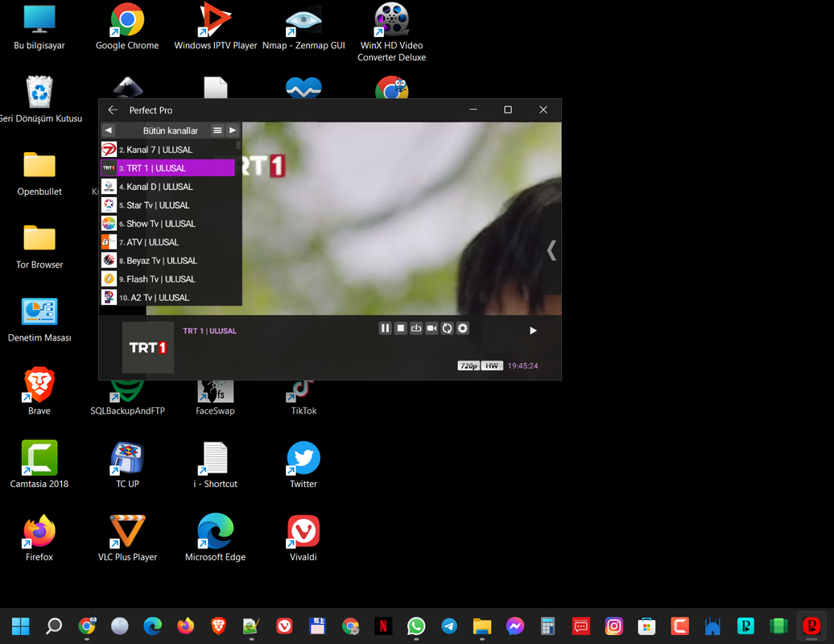This screenshot has width=834, height=644.
Task: Stop the TRT 1 stream
Action: pyautogui.click(x=401, y=328)
